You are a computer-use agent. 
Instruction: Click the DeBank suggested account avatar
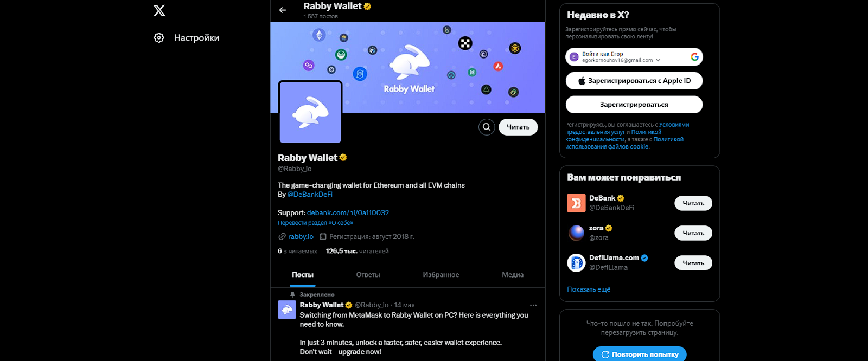[576, 203]
